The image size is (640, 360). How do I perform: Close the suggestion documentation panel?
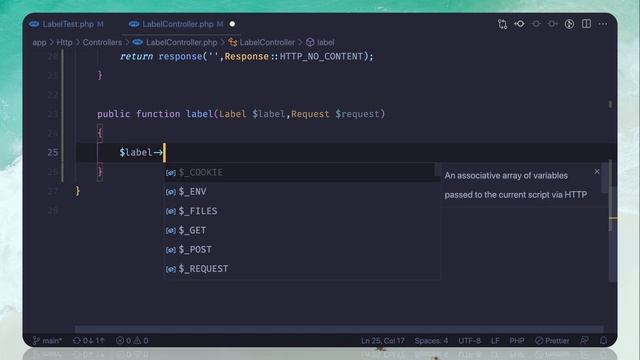tap(597, 171)
